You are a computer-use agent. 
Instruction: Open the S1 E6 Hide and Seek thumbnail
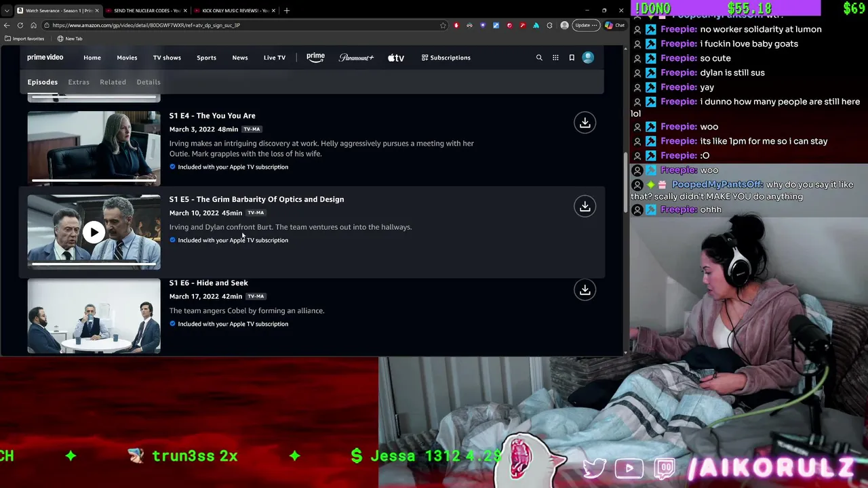(94, 316)
